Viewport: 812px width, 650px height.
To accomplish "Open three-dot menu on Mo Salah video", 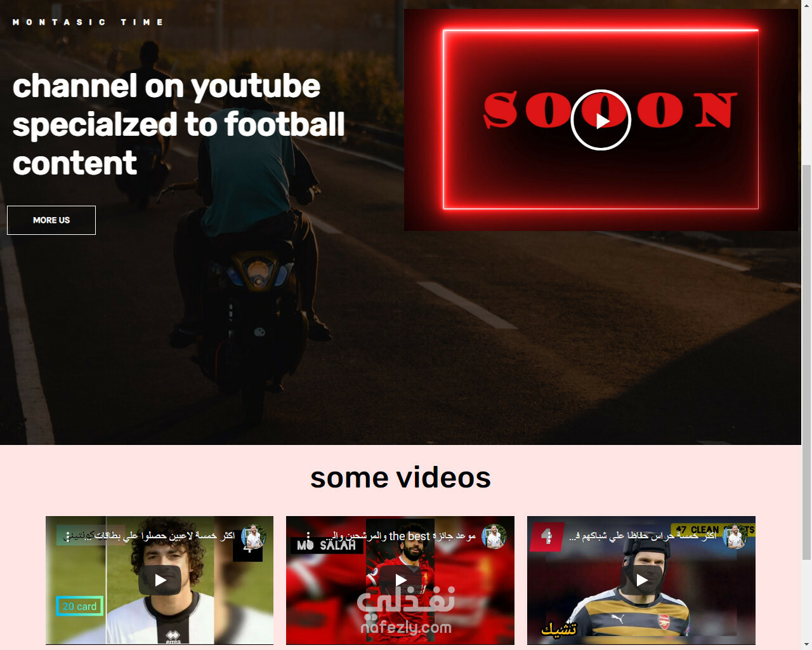I will [x=308, y=536].
